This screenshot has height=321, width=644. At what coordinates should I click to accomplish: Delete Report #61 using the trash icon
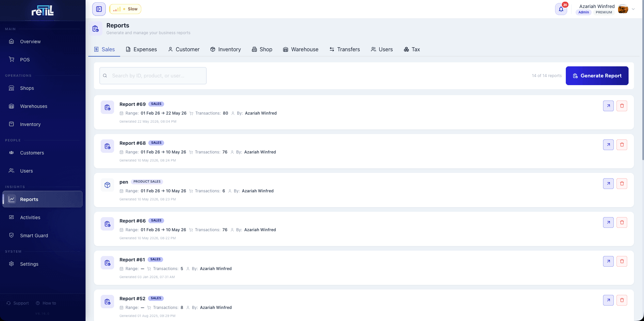(x=622, y=261)
